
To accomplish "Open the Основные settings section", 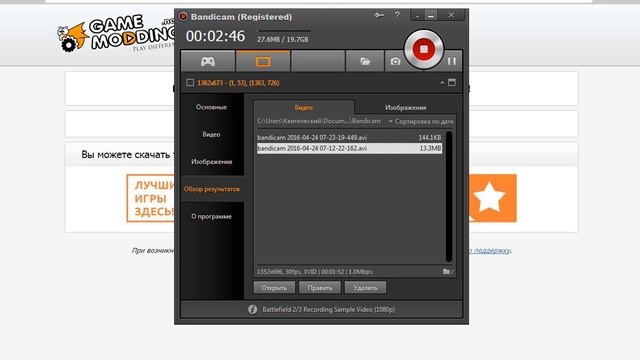I will click(x=212, y=107).
